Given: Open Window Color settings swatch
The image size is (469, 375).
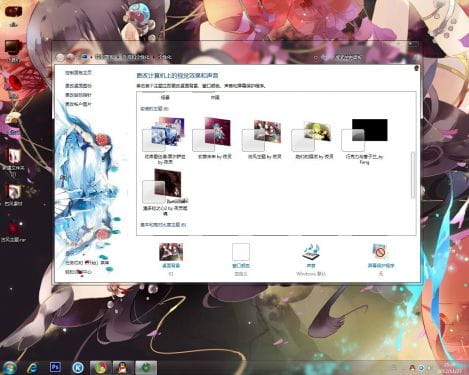Looking at the screenshot, I should point(241,252).
